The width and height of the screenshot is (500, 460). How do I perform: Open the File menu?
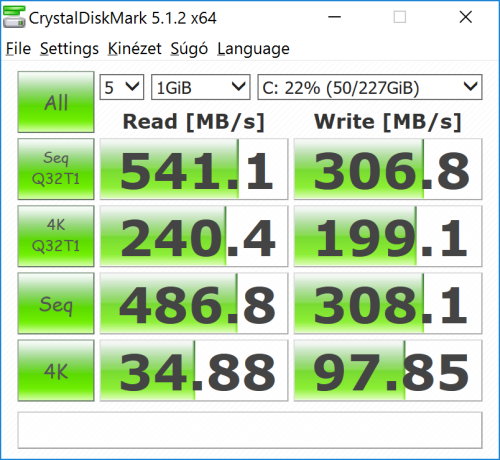pyautogui.click(x=18, y=49)
